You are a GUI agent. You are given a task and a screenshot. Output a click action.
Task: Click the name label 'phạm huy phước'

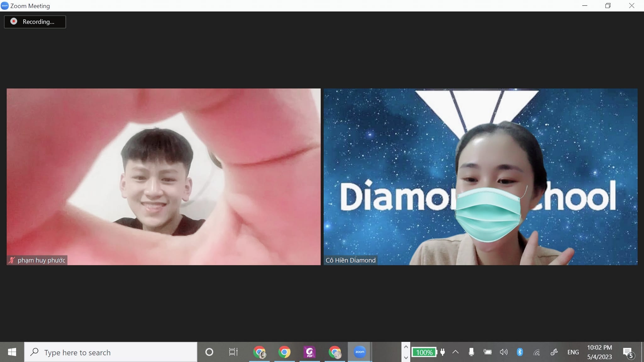point(42,260)
